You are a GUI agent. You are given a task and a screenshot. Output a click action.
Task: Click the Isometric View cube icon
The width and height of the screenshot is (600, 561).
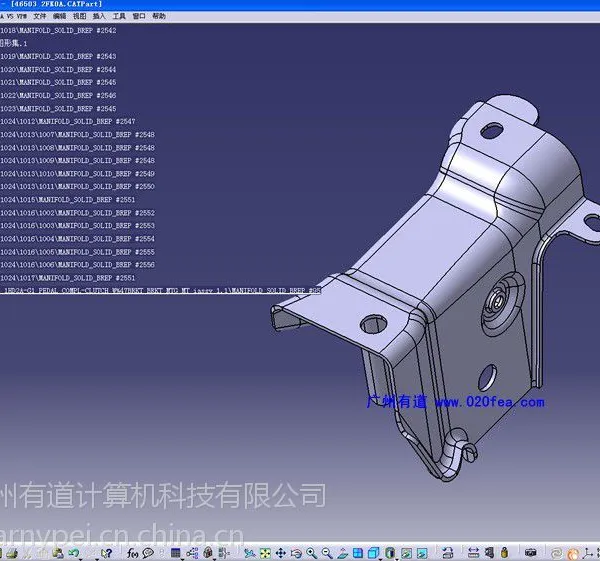[373, 553]
